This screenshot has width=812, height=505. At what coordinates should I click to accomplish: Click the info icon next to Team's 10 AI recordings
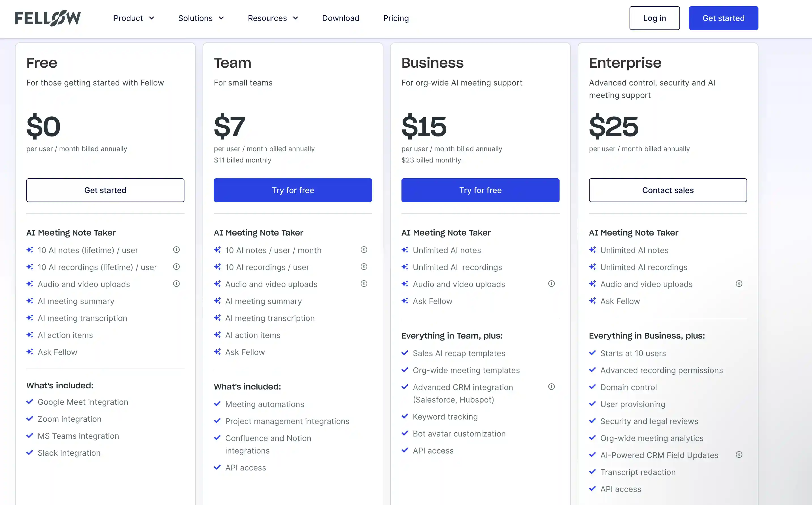(x=364, y=267)
